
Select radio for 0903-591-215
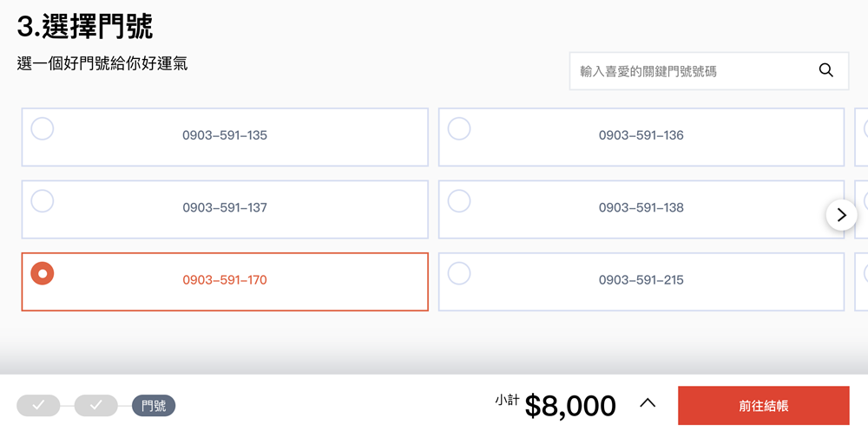point(459,273)
